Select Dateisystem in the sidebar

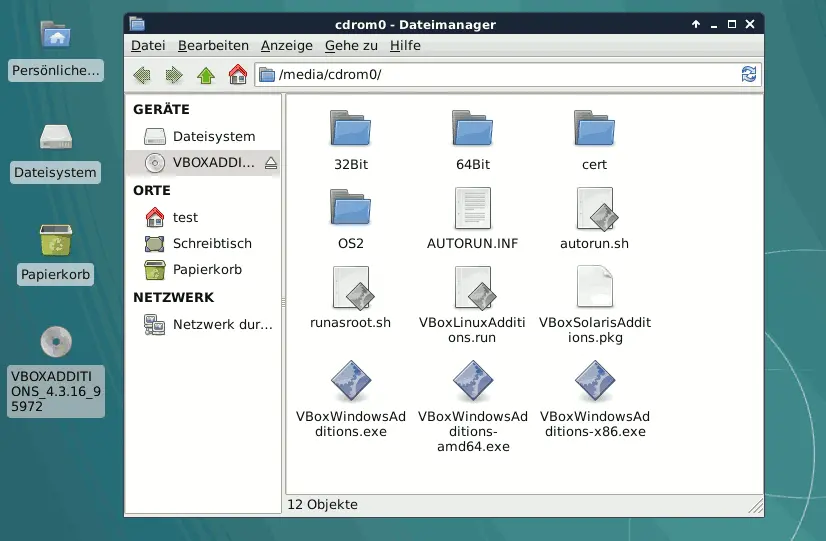[203, 136]
